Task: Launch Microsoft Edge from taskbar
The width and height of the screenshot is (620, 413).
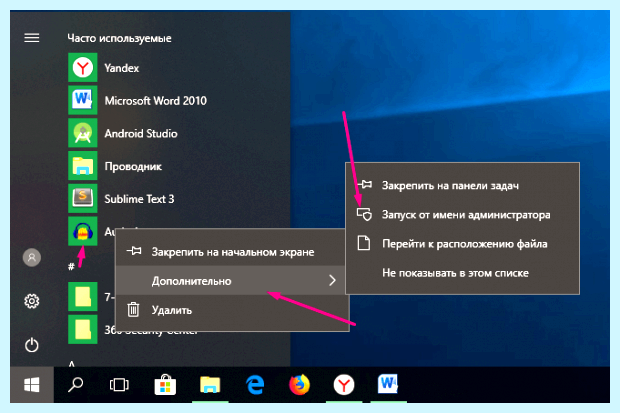Action: 255,385
